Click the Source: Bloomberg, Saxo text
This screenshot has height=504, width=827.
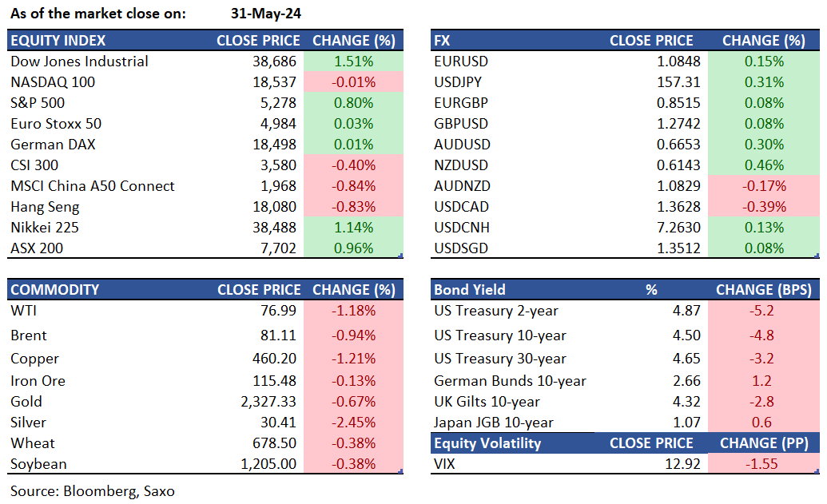pos(93,490)
